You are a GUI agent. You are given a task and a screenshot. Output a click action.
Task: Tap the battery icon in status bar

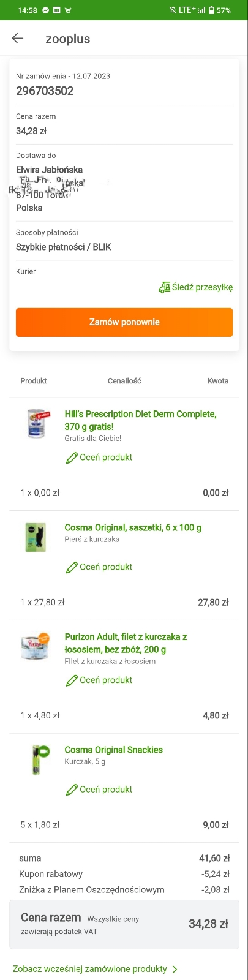[211, 10]
